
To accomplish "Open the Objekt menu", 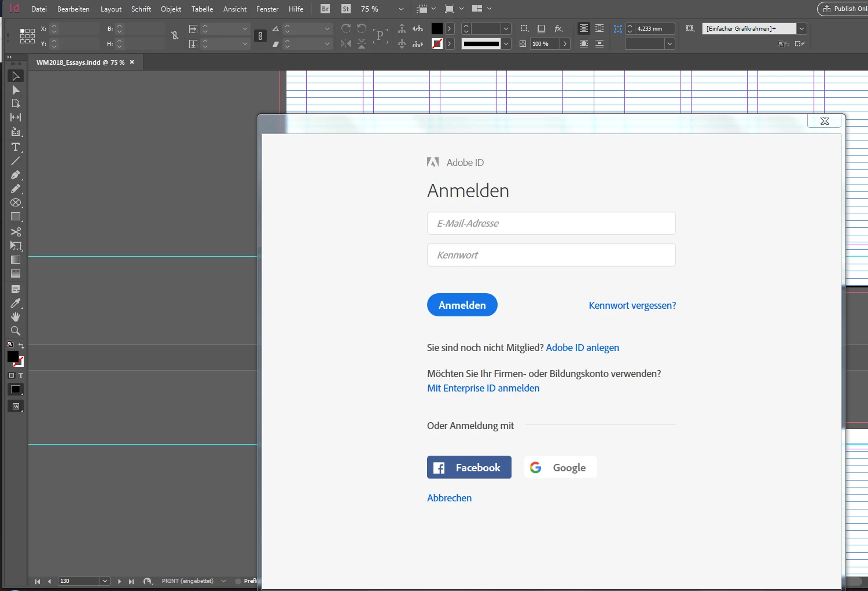I will tap(171, 9).
